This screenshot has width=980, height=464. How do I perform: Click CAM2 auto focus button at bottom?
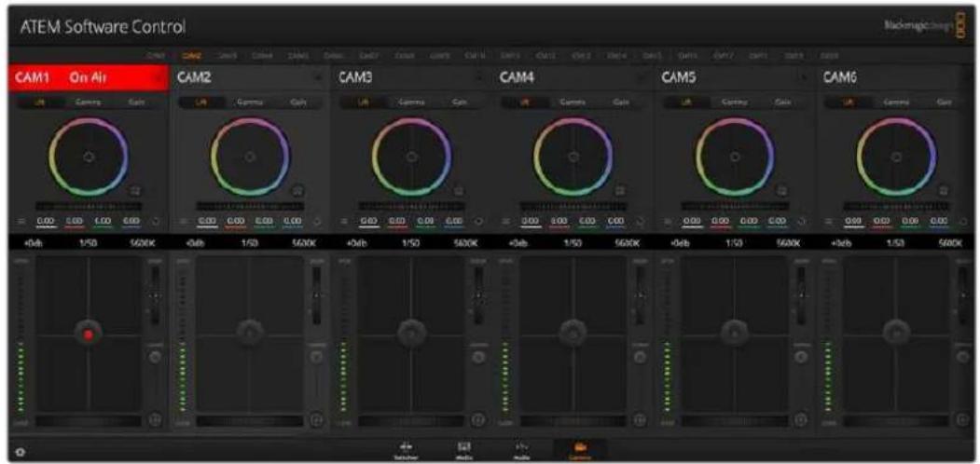317,420
